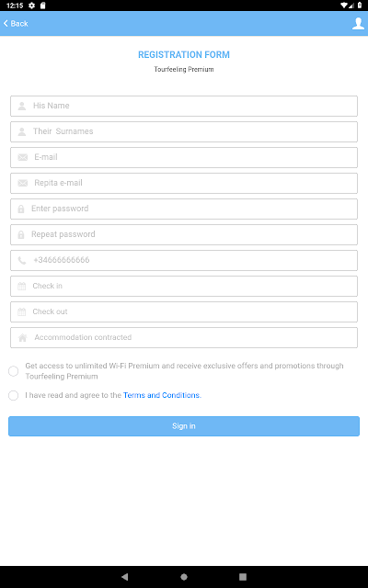The image size is (368, 588).
Task: Go back using the Back button
Action: [x=16, y=23]
